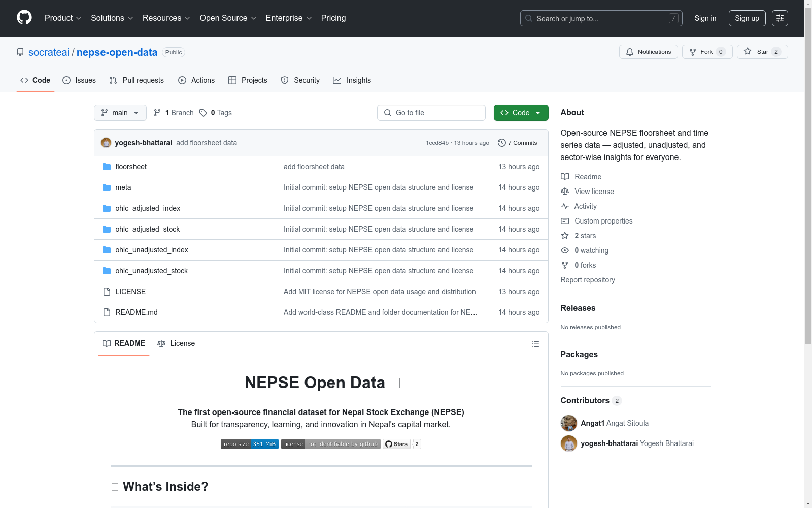
Task: Click the meta folder icon
Action: pos(107,187)
